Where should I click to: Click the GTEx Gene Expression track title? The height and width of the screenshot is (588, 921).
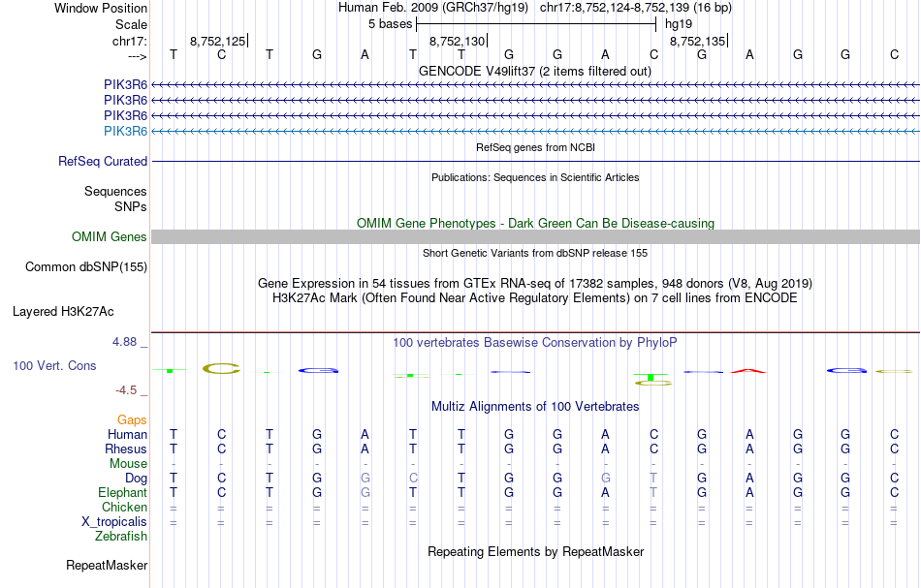click(x=535, y=284)
